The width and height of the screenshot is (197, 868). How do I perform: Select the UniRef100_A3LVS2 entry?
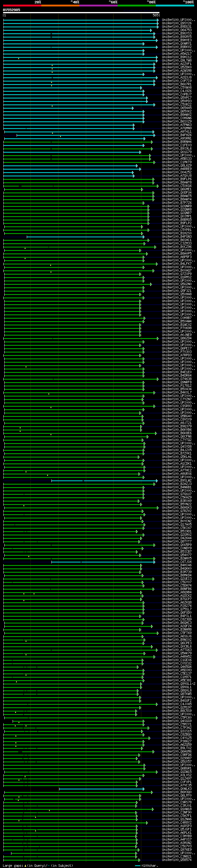[177, 775]
